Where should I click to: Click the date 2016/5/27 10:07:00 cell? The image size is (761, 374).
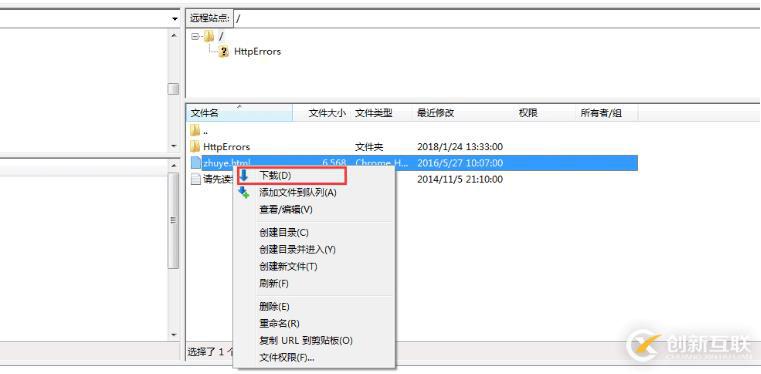pyautogui.click(x=460, y=163)
